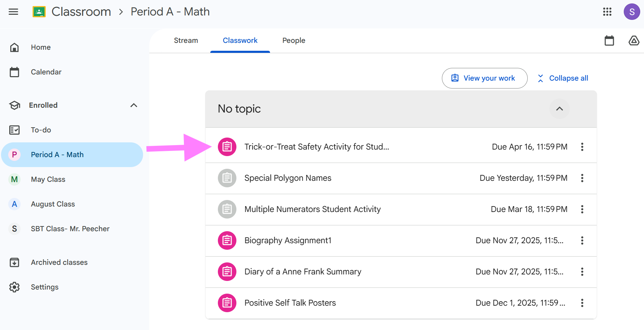Open more options for Multiple Numerators Student Activity
Image resolution: width=644 pixels, height=330 pixels.
582,209
